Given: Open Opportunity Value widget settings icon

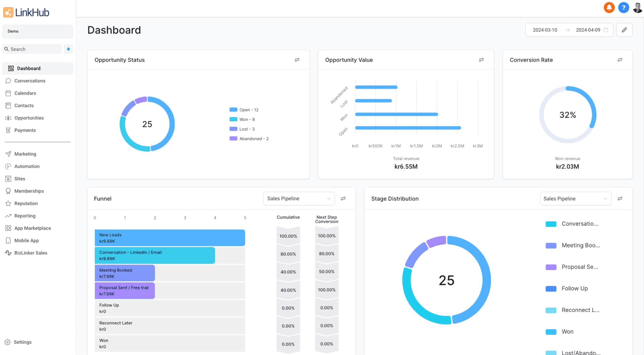Looking at the screenshot, I should pyautogui.click(x=481, y=60).
